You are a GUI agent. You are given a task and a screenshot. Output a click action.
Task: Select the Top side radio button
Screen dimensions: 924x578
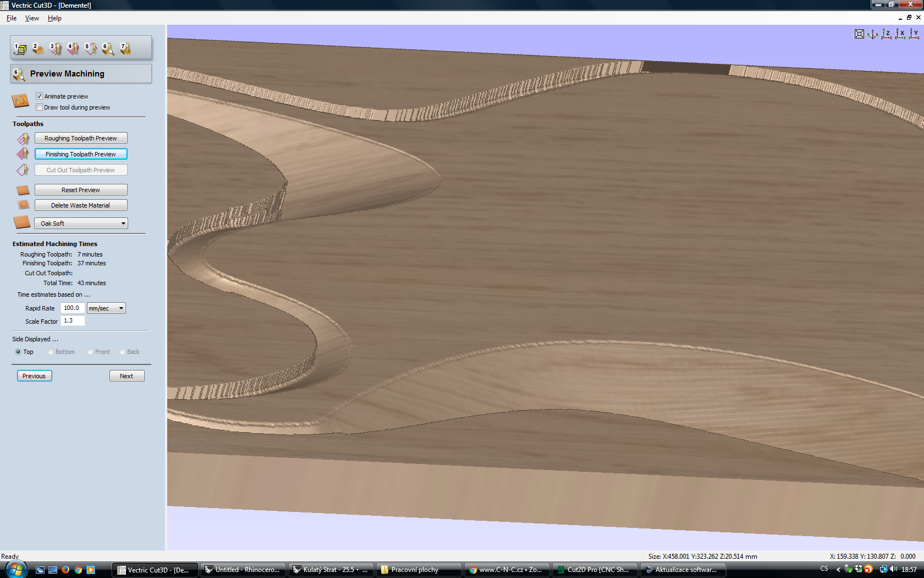pyautogui.click(x=18, y=352)
